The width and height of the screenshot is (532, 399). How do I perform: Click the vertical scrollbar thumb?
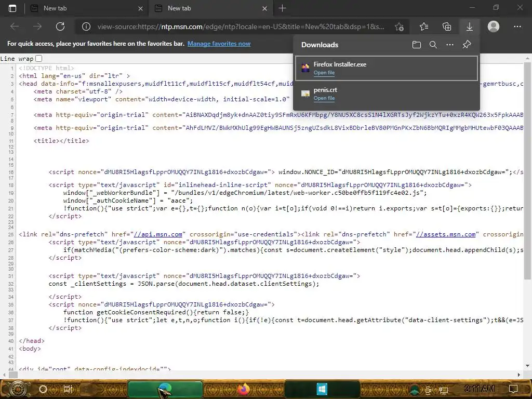pos(528,170)
